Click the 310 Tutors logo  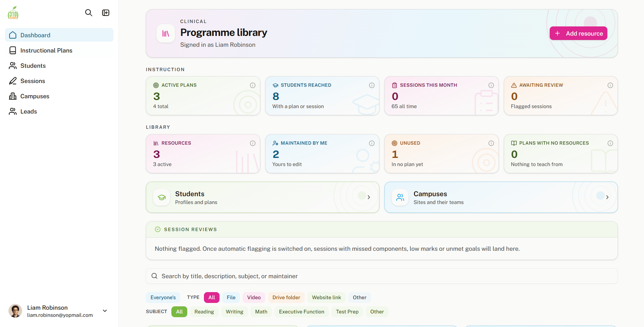pyautogui.click(x=13, y=13)
